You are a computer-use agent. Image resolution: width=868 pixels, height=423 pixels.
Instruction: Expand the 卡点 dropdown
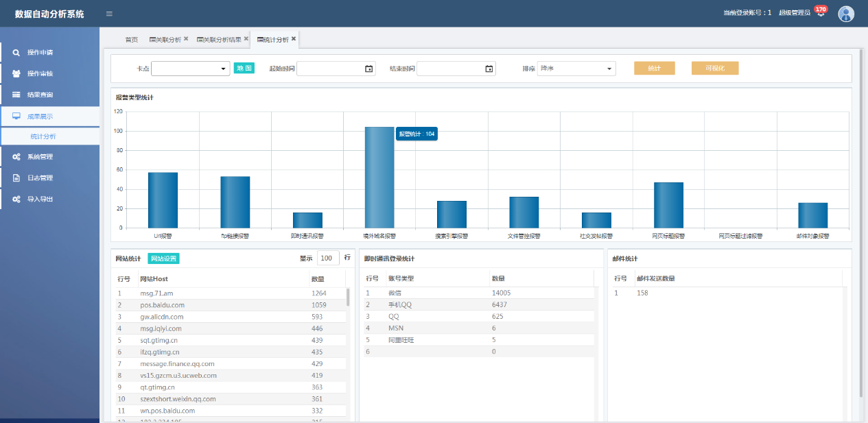191,69
